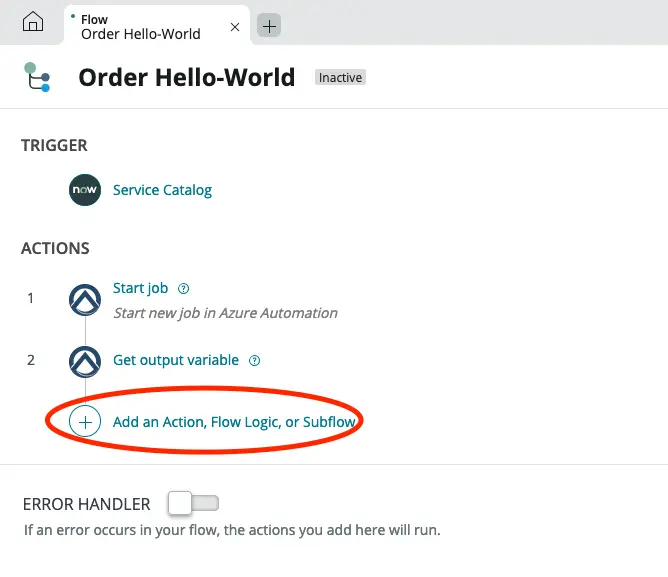Click the Order Hello-World flow title
Image resolution: width=668 pixels, height=577 pixels.
tap(186, 77)
